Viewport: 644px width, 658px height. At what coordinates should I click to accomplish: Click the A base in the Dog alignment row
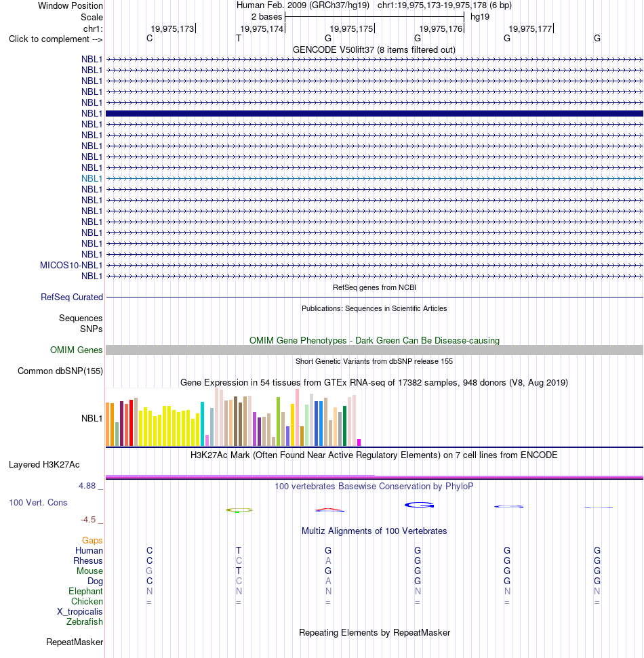point(328,581)
